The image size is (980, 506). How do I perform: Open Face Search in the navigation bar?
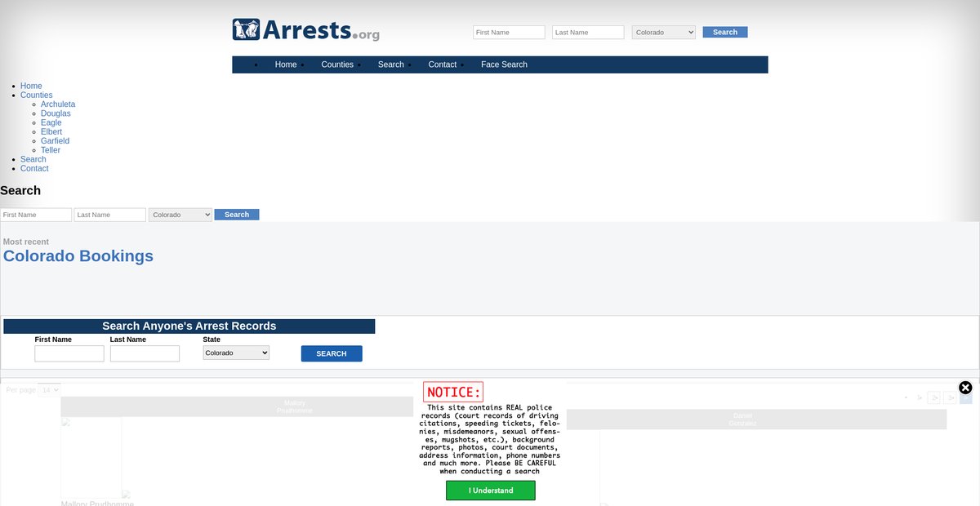tap(504, 64)
